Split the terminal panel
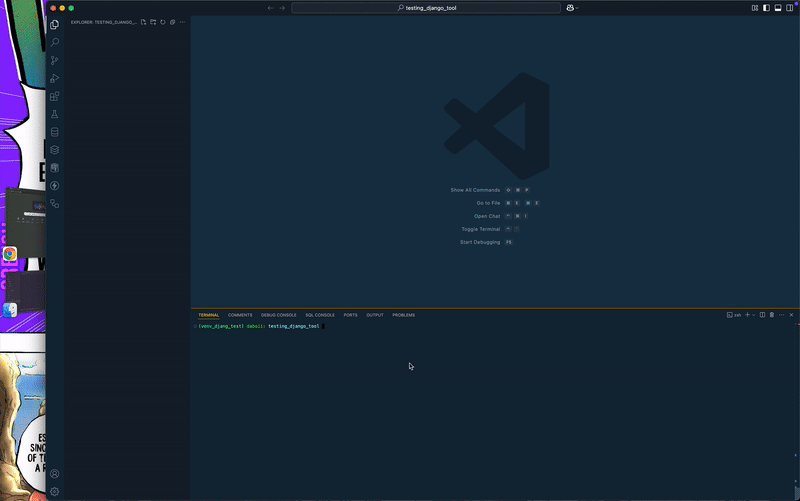 coord(762,315)
